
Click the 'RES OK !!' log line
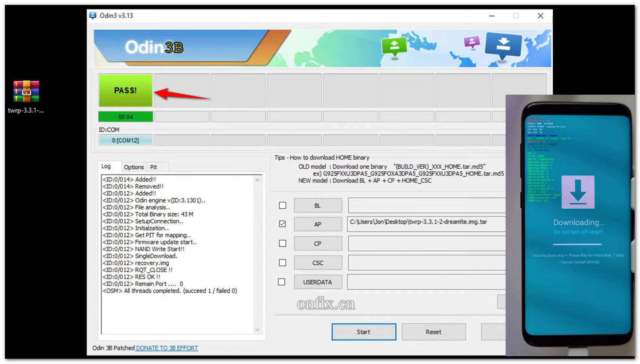[x=131, y=277]
